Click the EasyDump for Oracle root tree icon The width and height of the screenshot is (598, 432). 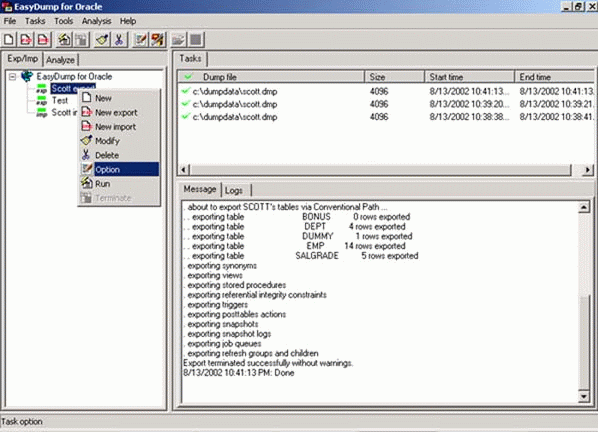(x=27, y=76)
